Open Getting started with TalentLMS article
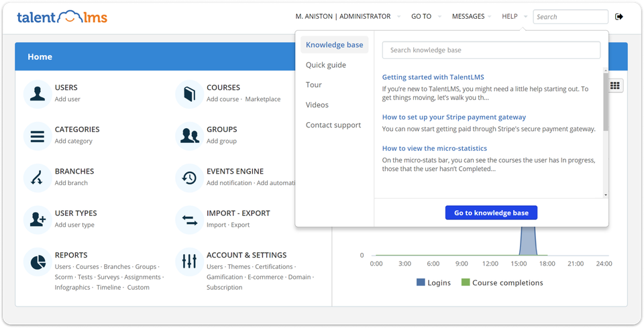Viewport: 644px width, 328px height. [433, 77]
